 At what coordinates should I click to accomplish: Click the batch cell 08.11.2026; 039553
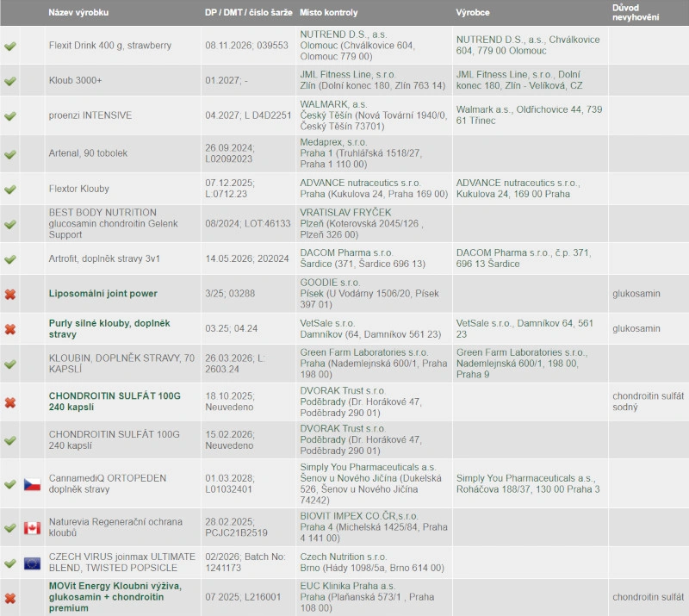(x=246, y=46)
